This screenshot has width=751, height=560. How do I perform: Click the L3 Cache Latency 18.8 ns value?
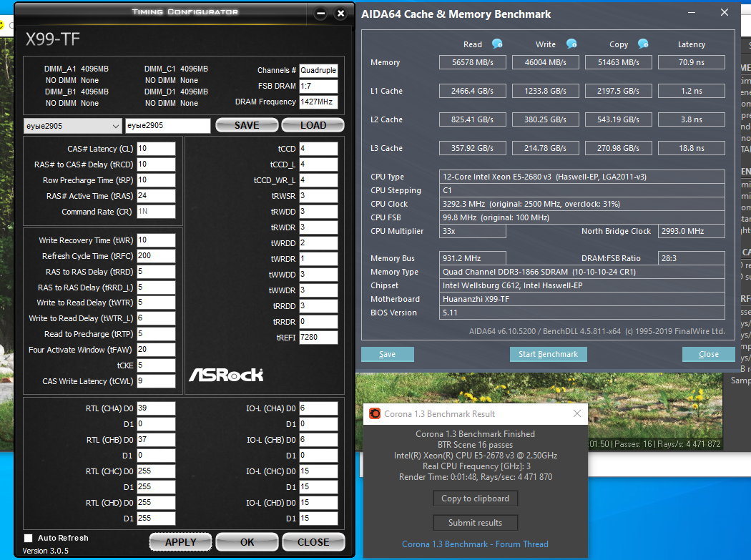point(692,149)
